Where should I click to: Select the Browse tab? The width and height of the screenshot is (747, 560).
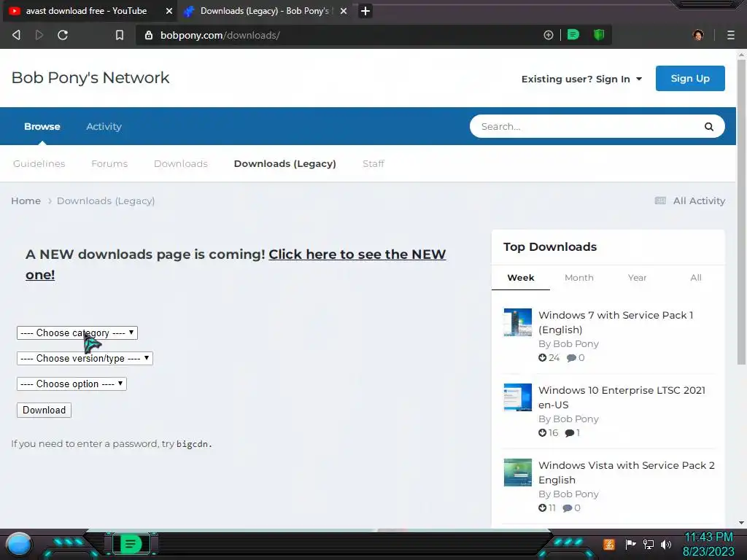point(42,127)
